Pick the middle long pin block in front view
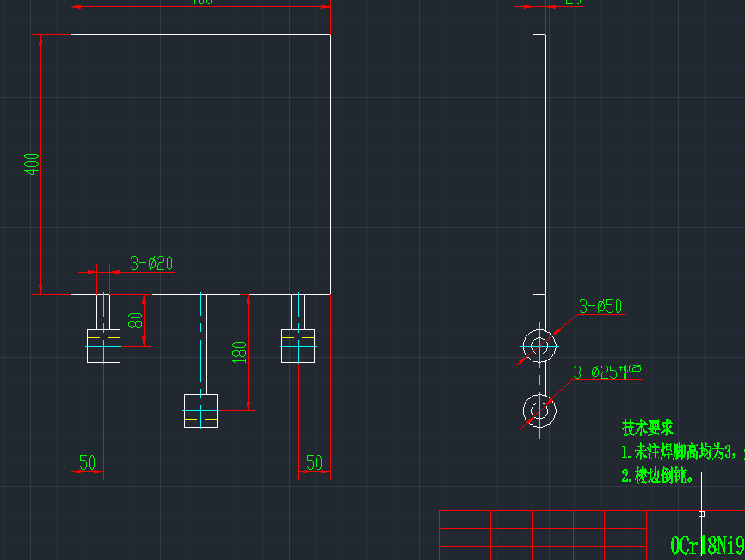Image resolution: width=745 pixels, height=560 pixels. point(201,411)
